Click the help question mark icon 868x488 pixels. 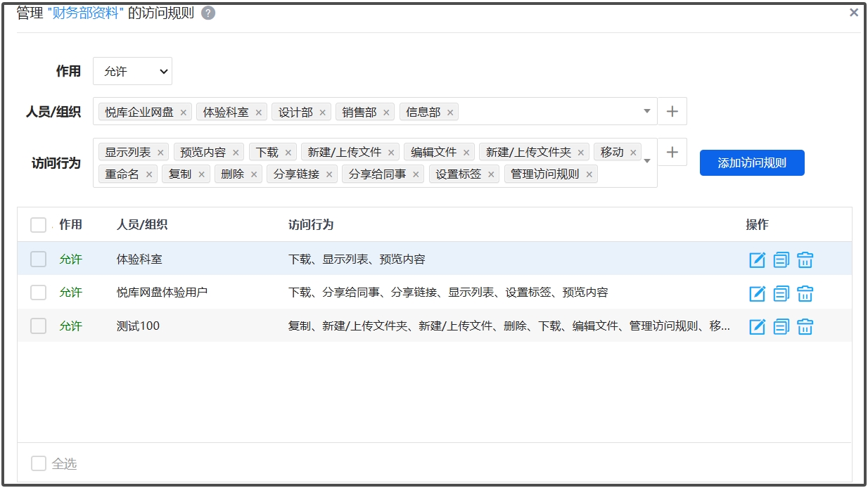[208, 13]
